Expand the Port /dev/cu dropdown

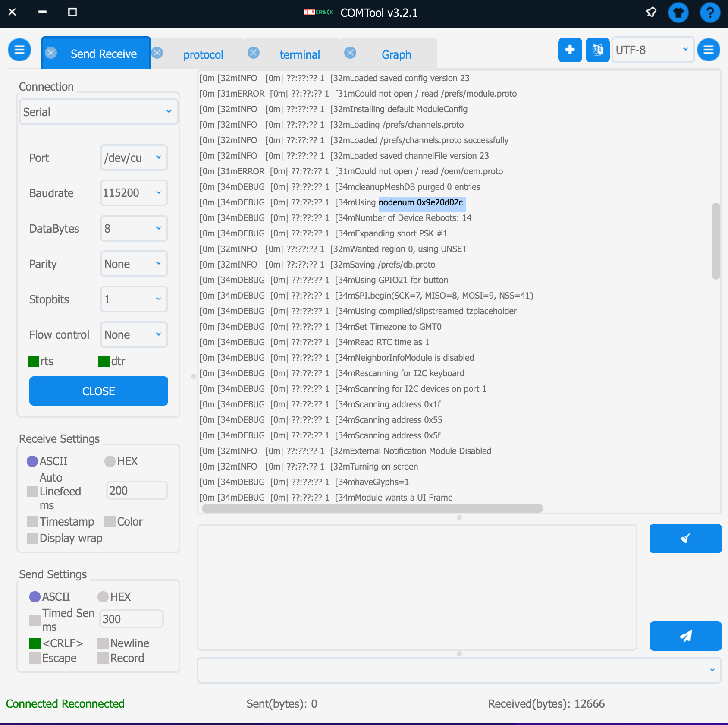pos(134,158)
